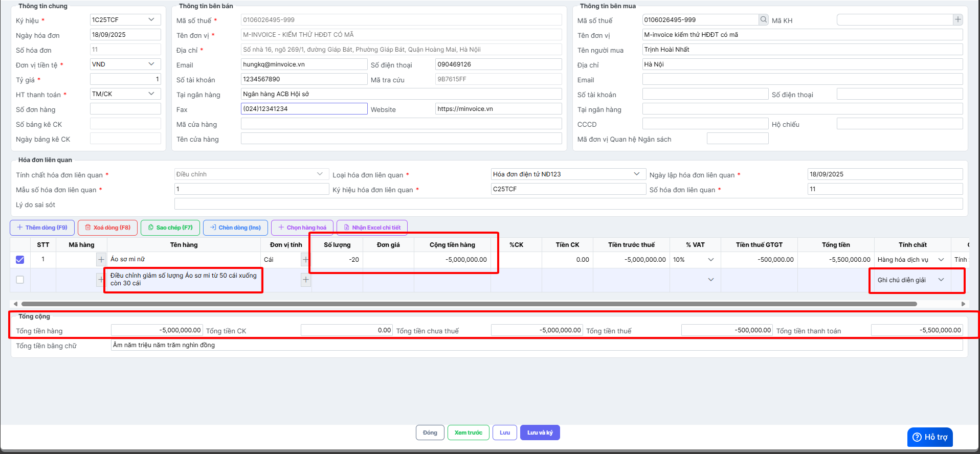Click the Lý do sai sót input field
The width and height of the screenshot is (980, 454).
(568, 205)
